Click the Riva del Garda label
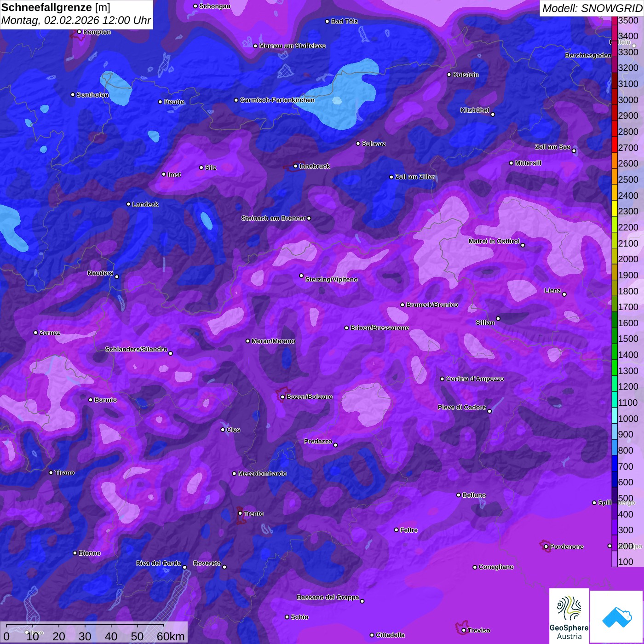644x644 pixels. pos(159,563)
